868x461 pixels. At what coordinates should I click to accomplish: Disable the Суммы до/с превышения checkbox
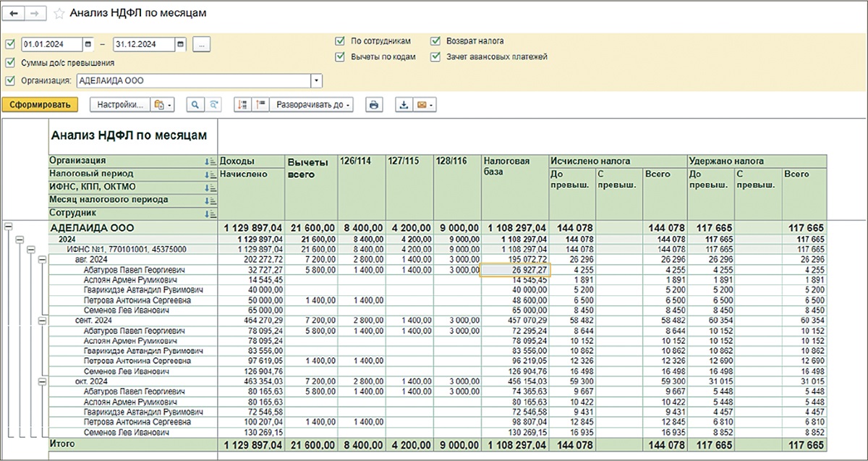point(9,63)
